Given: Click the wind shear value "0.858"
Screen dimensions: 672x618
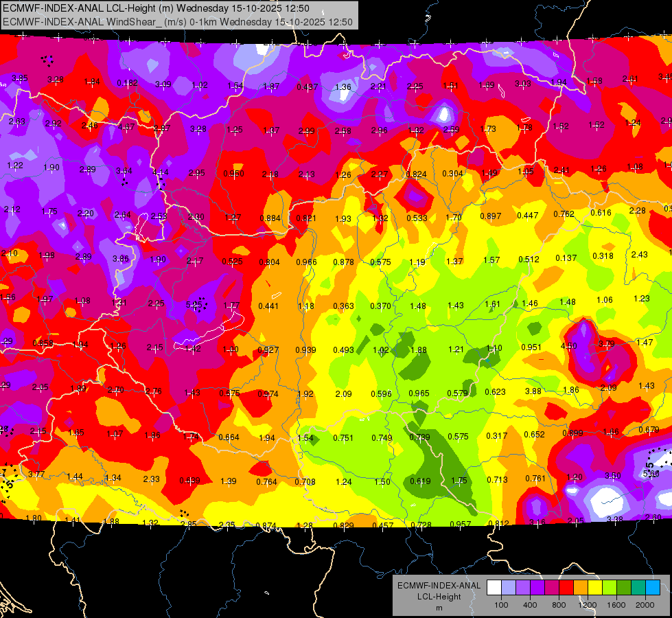Looking at the screenshot, I should click(x=43, y=343).
